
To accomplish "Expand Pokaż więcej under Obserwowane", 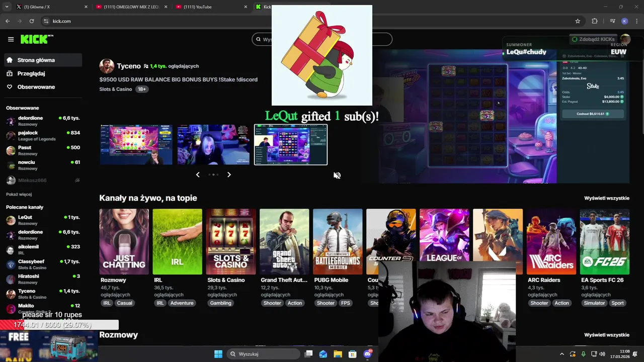I will click(x=19, y=194).
